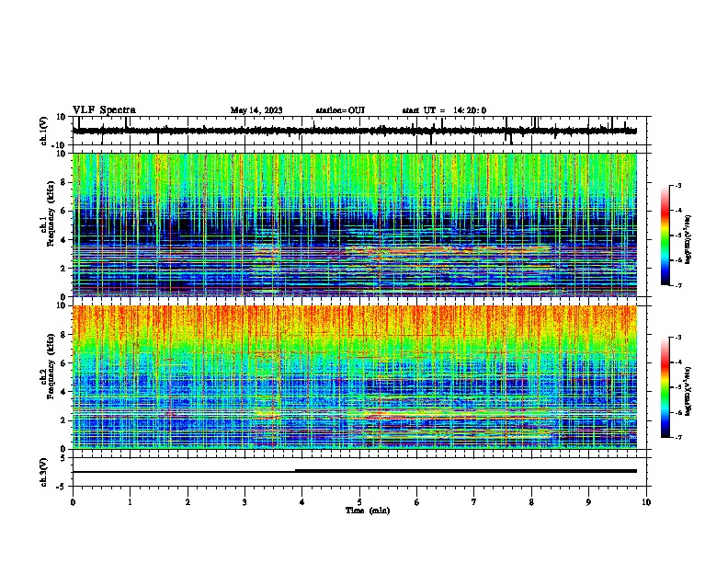The width and height of the screenshot is (728, 563).
Task: Click time axis tick label "0"
Action: (x=73, y=502)
